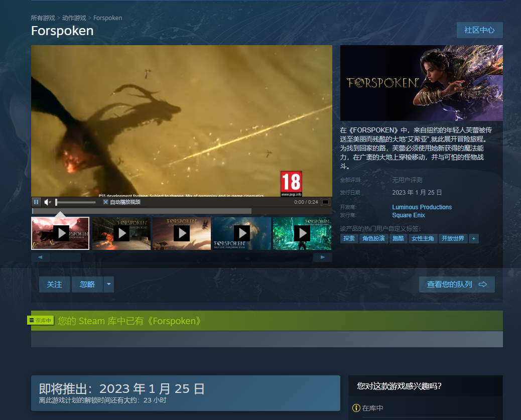The image size is (521, 420).
Task: Click the 即将推出 release date heading
Action: 121,388
